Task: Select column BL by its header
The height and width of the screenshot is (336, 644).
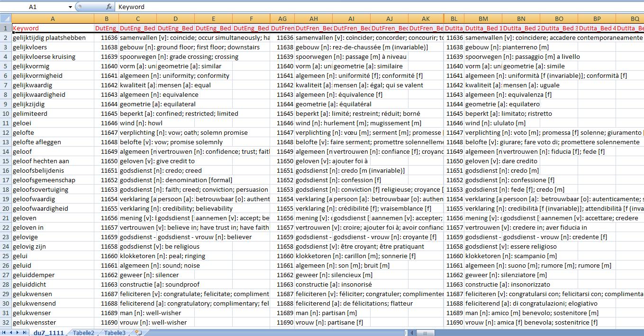Action: coord(454,19)
